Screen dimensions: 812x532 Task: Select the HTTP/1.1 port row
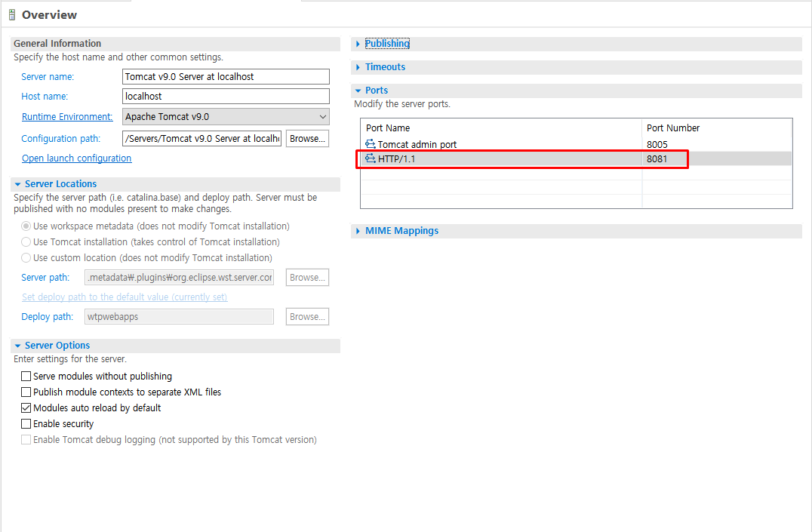(577, 158)
